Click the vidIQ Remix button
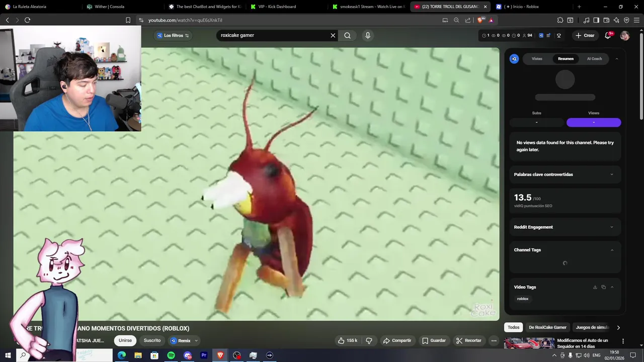The width and height of the screenshot is (644, 362). point(181,341)
